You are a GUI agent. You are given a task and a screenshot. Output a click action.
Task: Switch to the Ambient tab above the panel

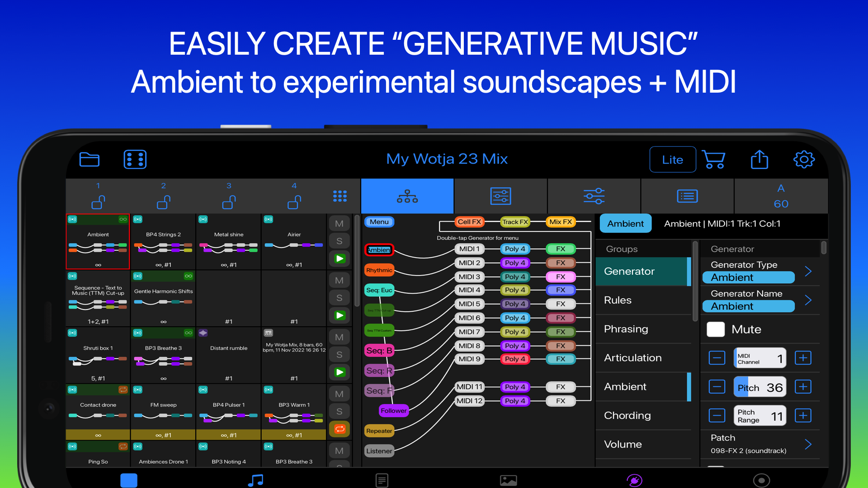625,223
